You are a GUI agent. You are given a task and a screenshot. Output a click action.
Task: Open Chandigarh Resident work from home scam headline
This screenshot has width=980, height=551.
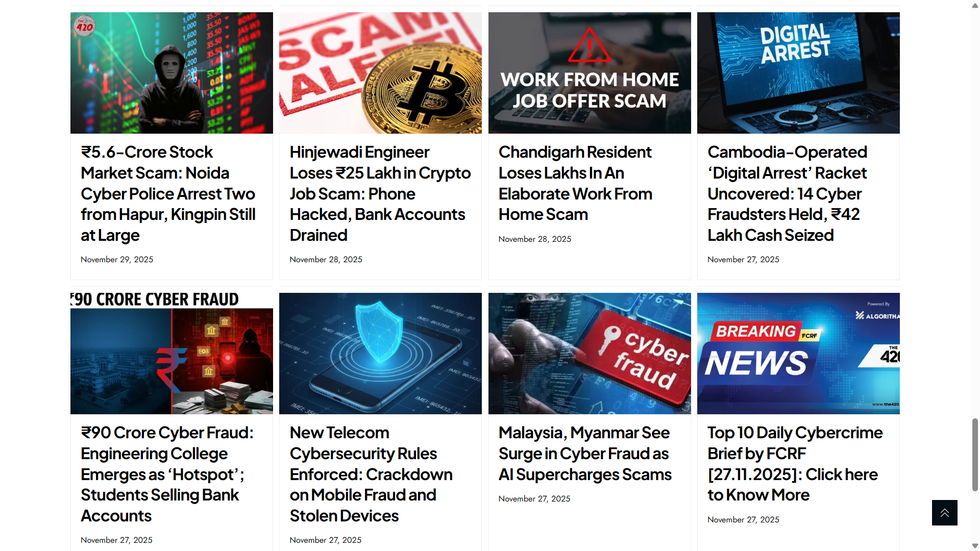coord(575,183)
